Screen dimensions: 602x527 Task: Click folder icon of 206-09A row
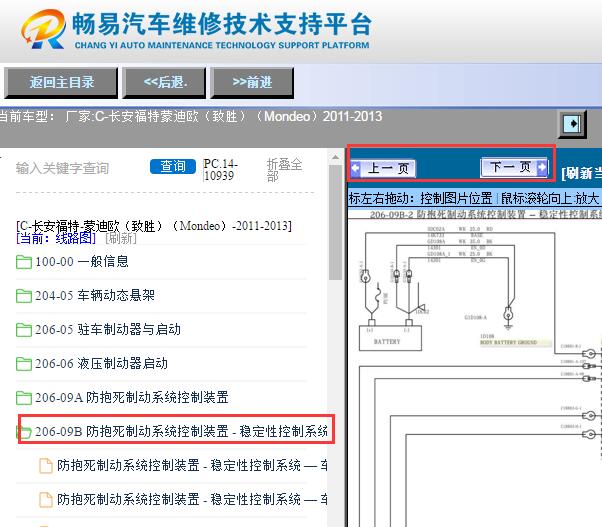(x=24, y=398)
